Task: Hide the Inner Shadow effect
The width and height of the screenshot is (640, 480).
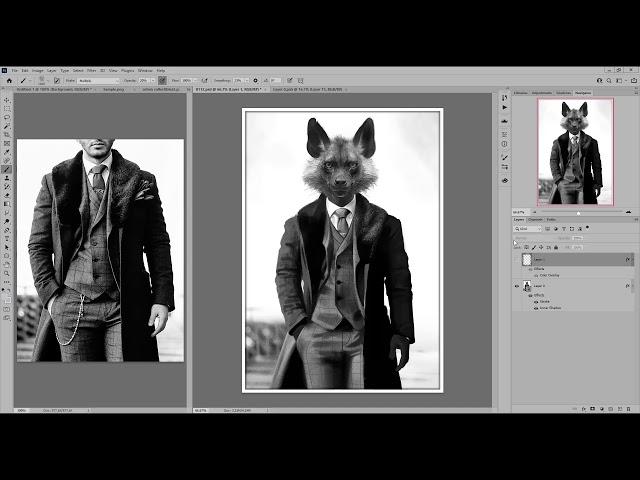Action: coord(536,308)
